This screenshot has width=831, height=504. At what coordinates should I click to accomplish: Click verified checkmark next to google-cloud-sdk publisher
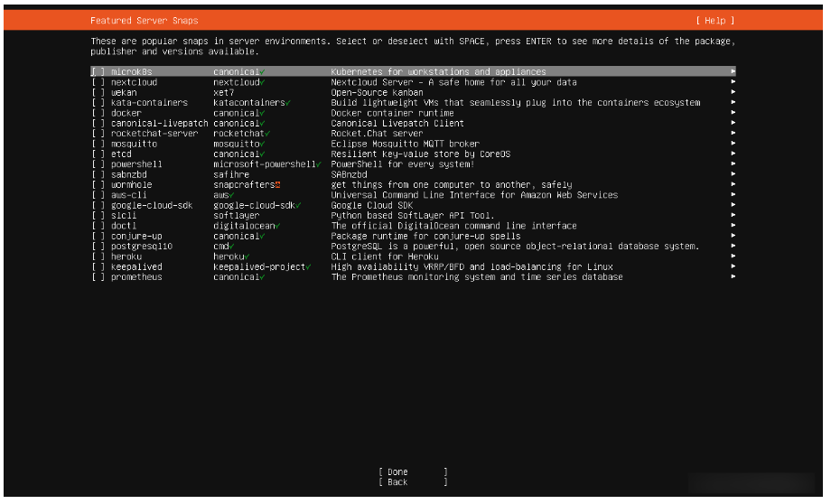coord(297,205)
